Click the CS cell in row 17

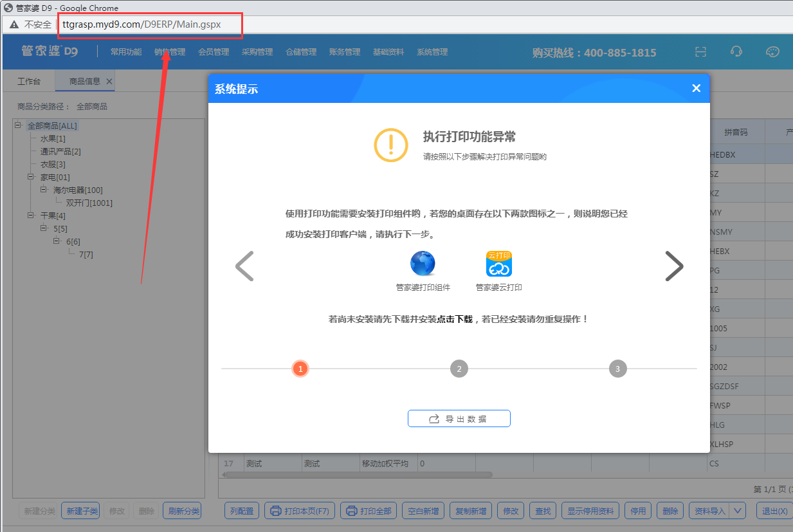tap(736, 463)
